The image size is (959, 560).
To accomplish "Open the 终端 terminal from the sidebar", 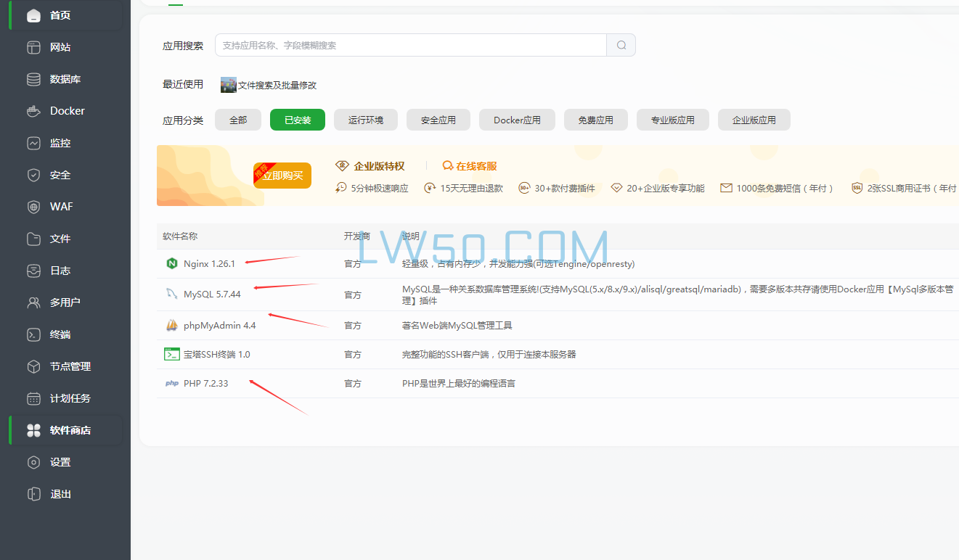I will tap(33, 334).
